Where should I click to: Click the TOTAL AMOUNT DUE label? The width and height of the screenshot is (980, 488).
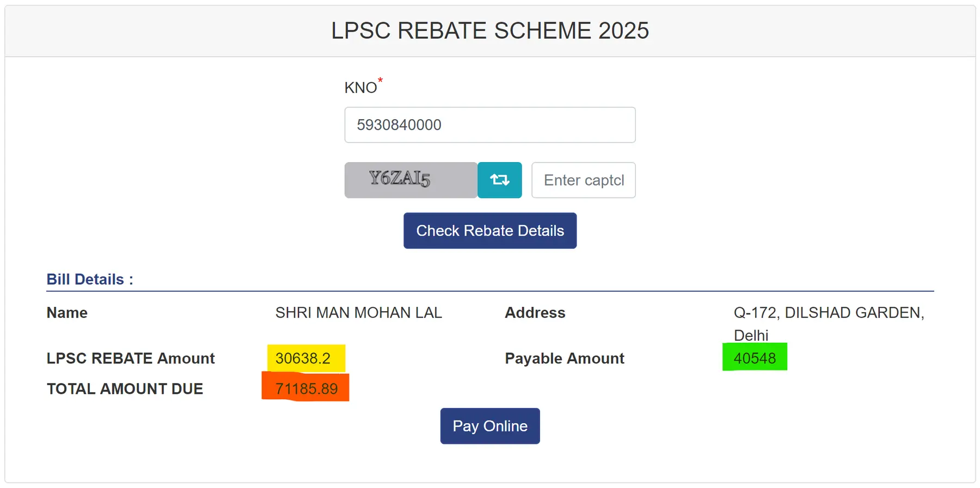(125, 389)
